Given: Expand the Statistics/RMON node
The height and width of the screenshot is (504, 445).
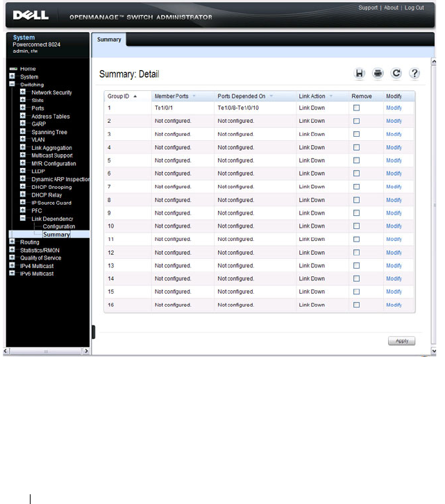Looking at the screenshot, I should click(12, 249).
